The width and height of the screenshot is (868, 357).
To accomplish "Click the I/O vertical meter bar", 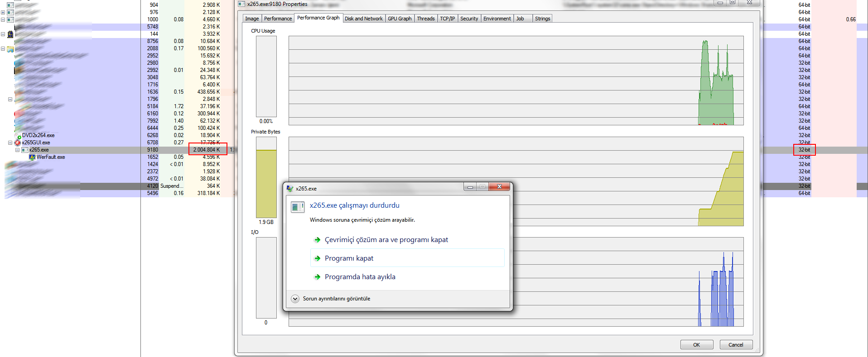I will tap(266, 278).
